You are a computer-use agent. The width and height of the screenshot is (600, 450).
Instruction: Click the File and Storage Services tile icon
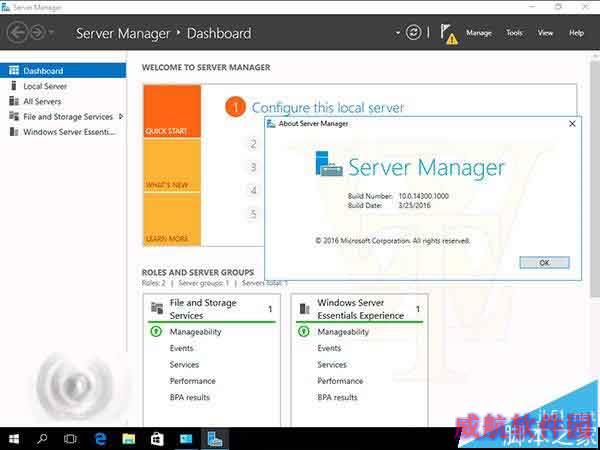(157, 308)
